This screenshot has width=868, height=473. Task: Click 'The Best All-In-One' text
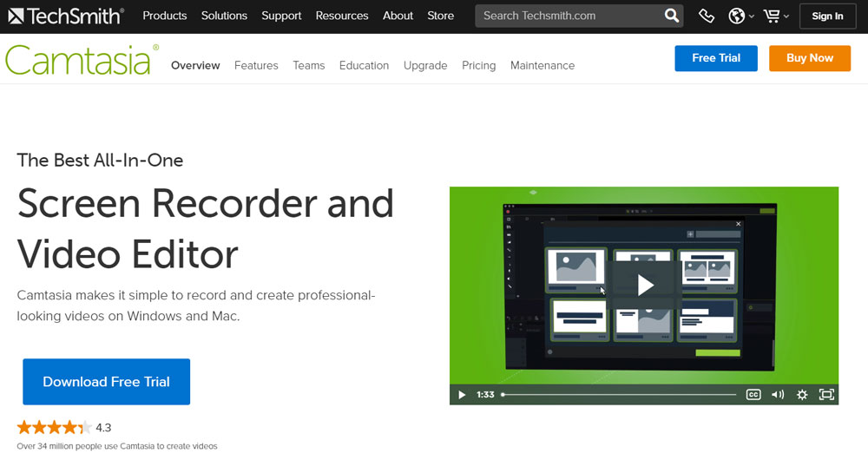(x=100, y=160)
